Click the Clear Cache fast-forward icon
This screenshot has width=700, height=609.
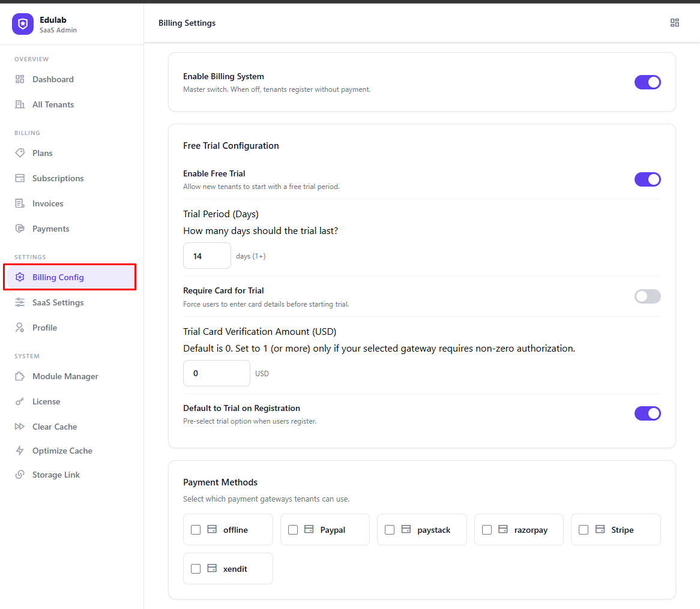(x=19, y=427)
